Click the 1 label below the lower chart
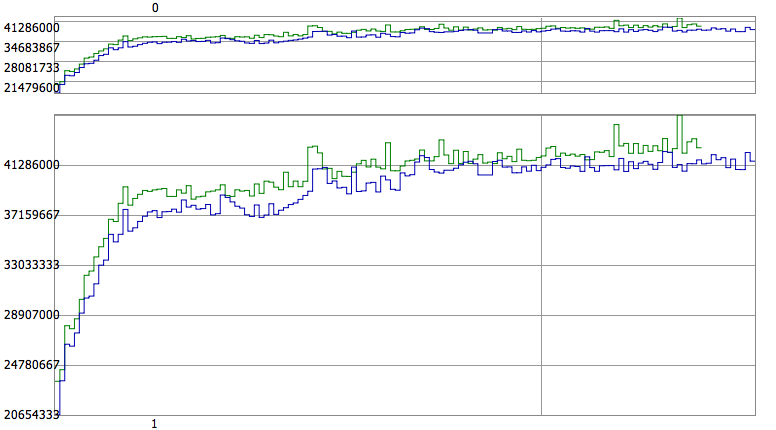This screenshot has height=430, width=776. tap(154, 424)
